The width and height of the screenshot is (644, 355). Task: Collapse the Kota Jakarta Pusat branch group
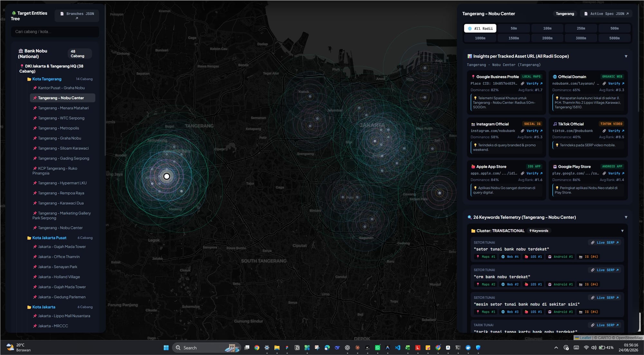pos(60,238)
